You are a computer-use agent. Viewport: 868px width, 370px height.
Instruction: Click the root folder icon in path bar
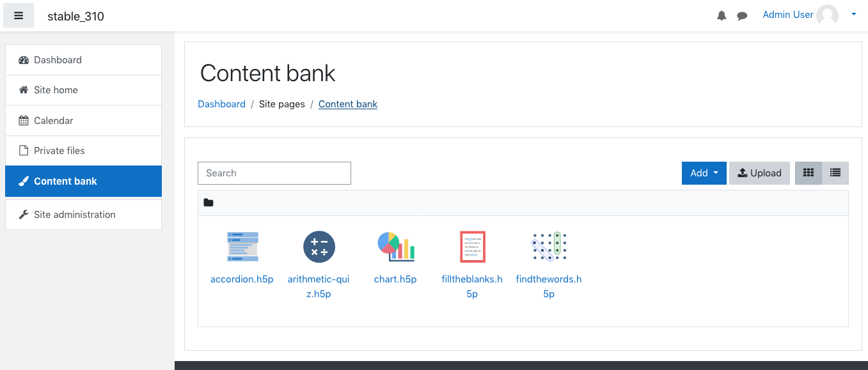click(209, 203)
